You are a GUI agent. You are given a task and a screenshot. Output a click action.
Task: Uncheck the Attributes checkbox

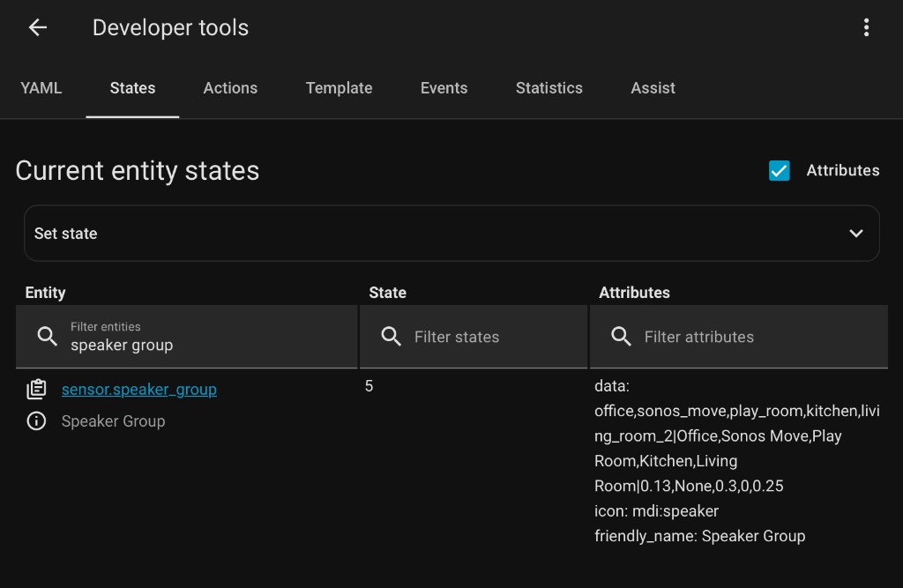click(779, 171)
